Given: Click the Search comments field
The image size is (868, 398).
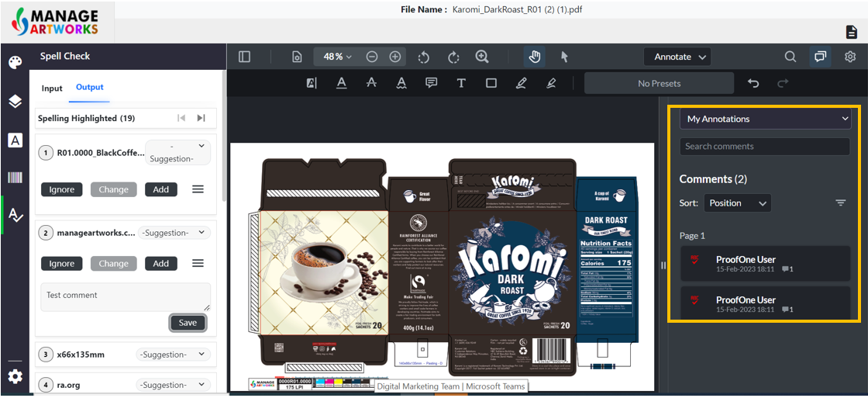Looking at the screenshot, I should 764,147.
